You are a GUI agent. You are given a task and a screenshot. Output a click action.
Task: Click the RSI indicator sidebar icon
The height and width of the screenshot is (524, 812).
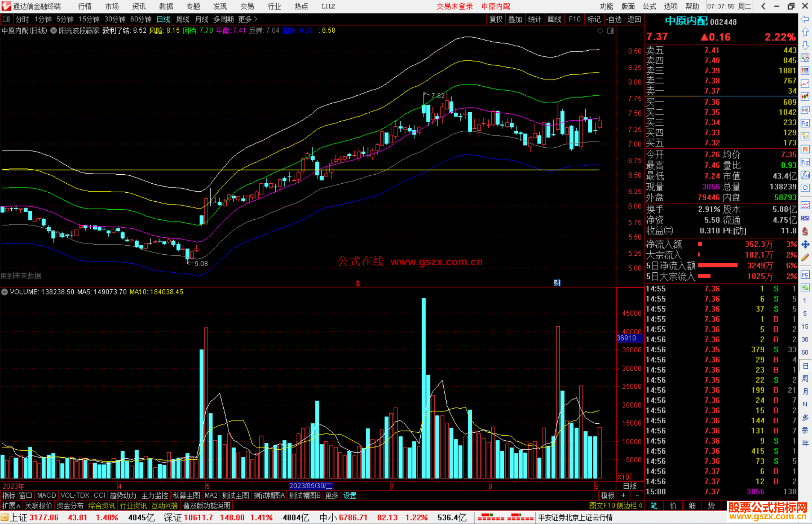(805, 218)
